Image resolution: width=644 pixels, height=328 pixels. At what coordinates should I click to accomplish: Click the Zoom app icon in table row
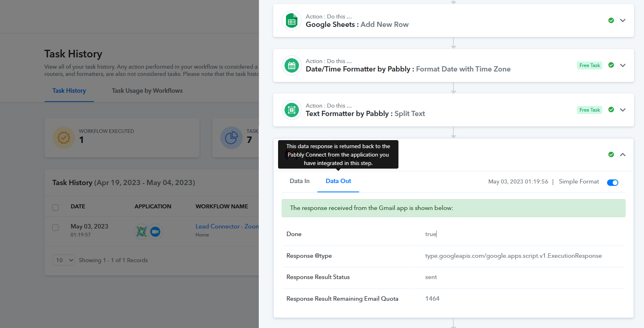(155, 232)
